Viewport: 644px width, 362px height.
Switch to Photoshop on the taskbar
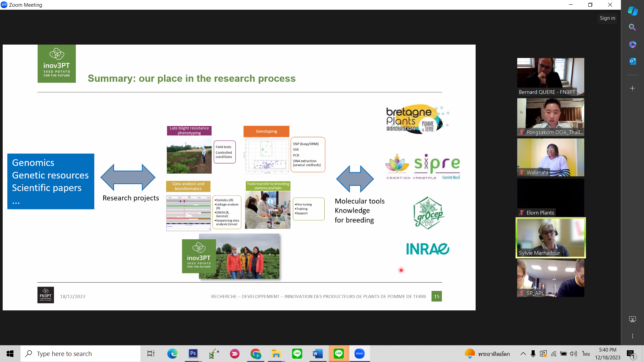(193, 354)
